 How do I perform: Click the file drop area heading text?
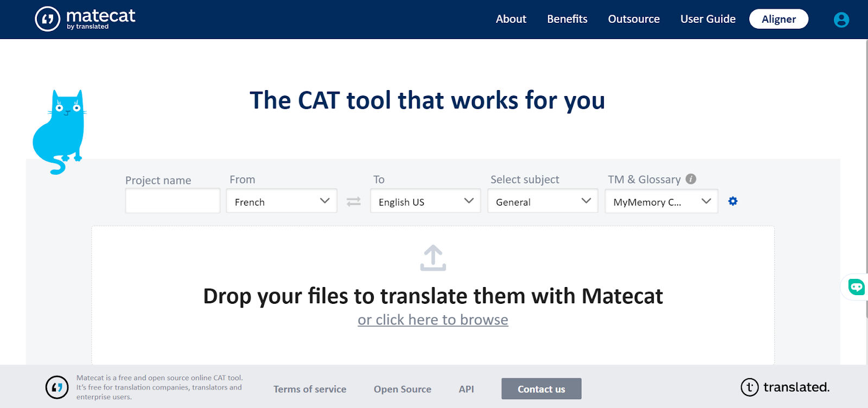click(x=433, y=296)
